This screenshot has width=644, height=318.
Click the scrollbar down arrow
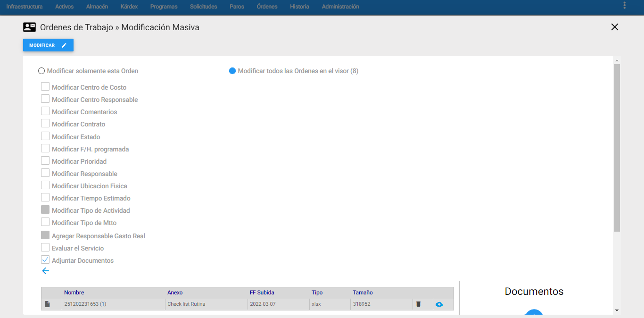pos(617,310)
